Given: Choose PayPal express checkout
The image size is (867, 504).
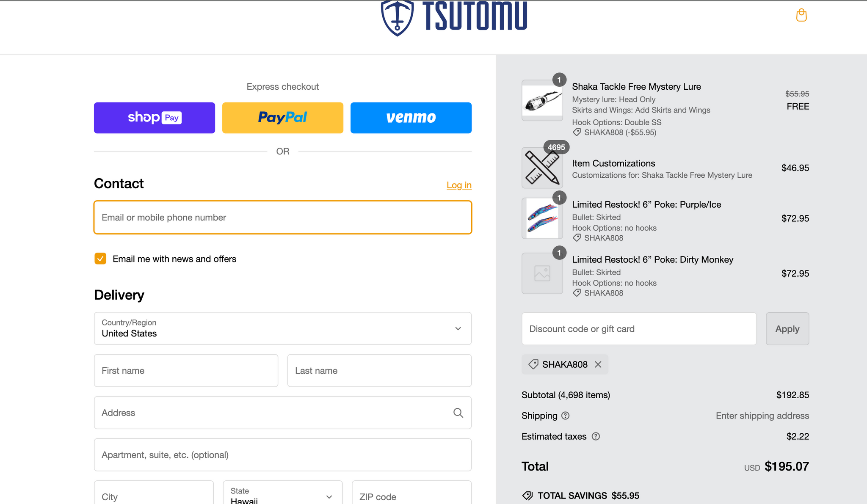Looking at the screenshot, I should [283, 118].
